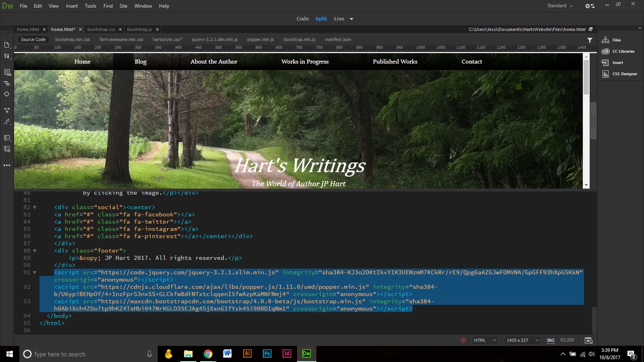Open the Windows Start menu

(10, 354)
